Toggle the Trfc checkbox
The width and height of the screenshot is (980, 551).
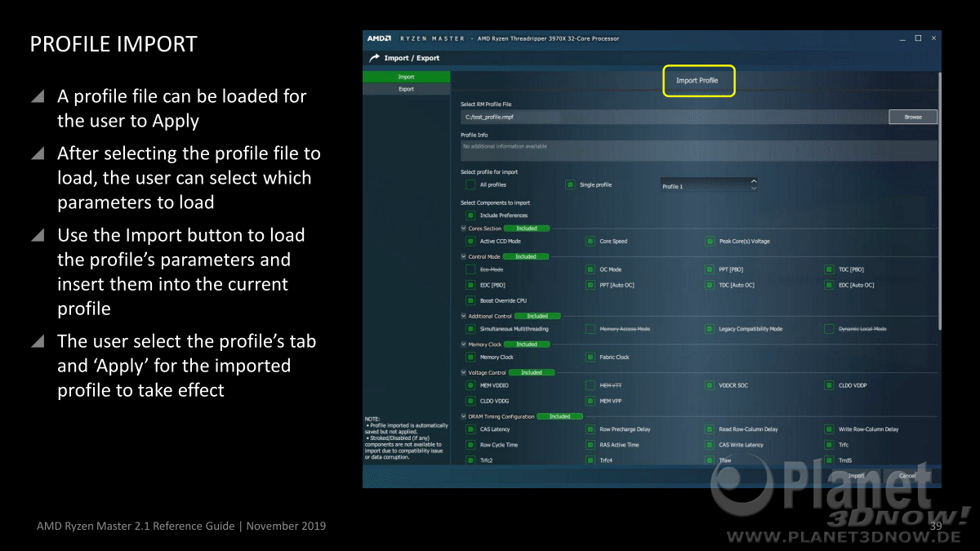tap(830, 445)
